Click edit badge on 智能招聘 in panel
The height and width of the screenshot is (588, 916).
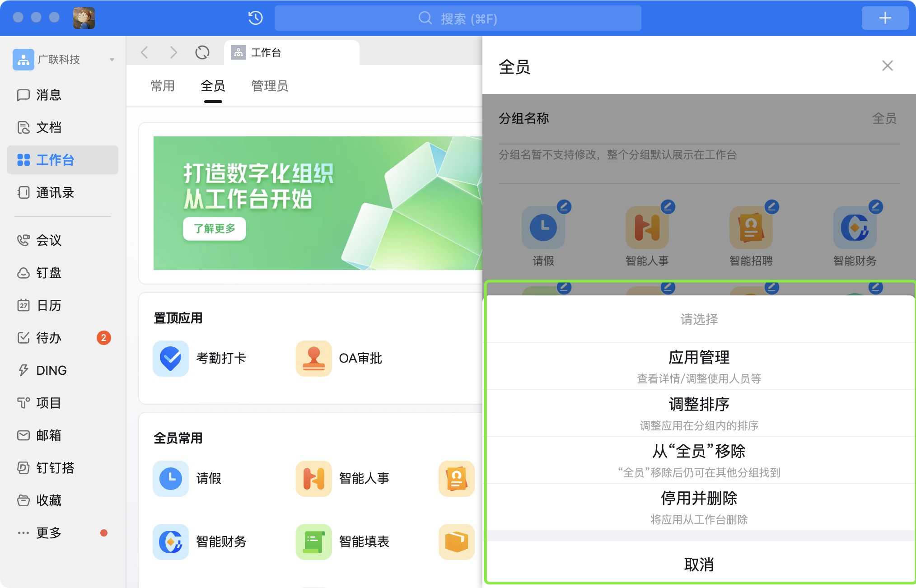point(772,207)
